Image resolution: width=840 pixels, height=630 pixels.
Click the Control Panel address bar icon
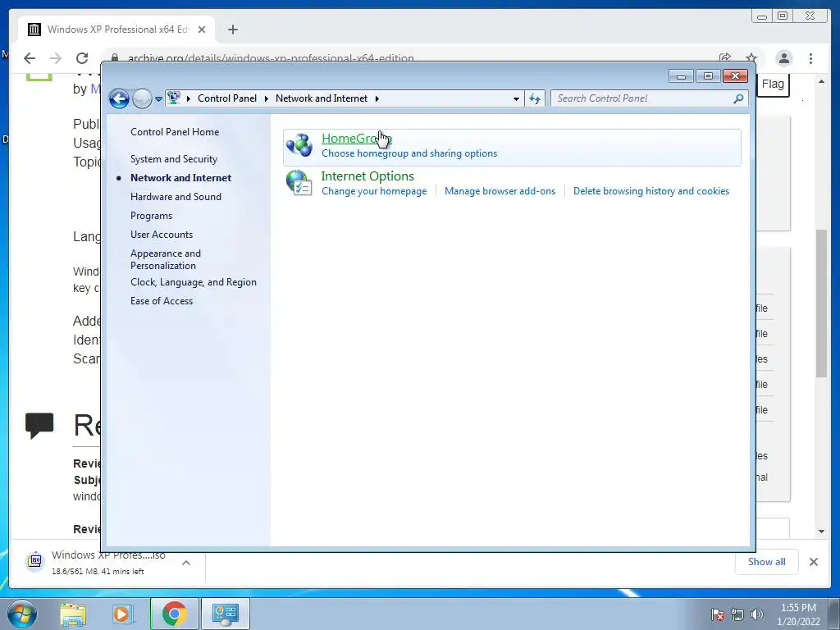174,98
